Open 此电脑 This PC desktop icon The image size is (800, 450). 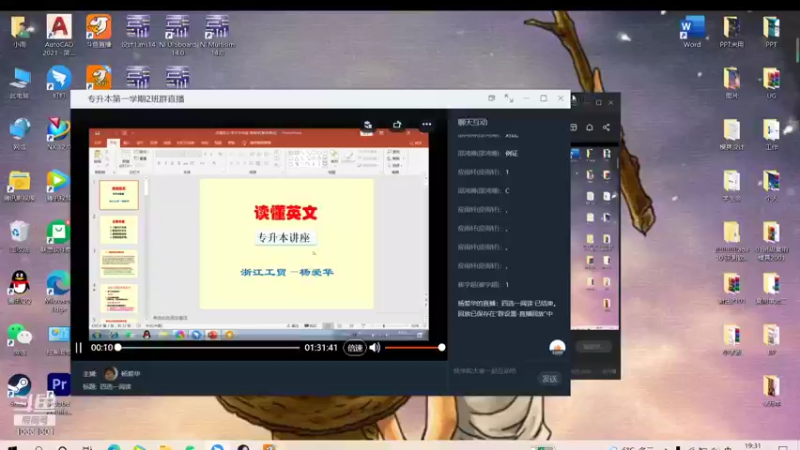(x=19, y=83)
